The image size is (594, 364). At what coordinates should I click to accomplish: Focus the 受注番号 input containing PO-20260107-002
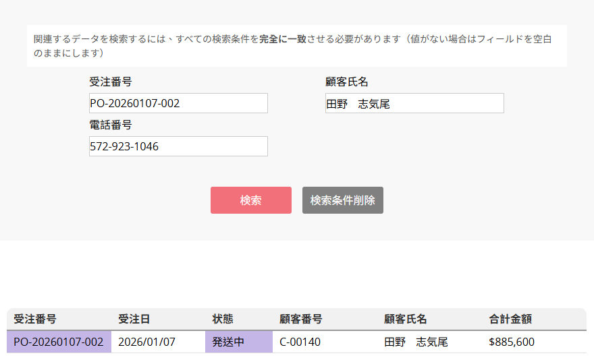pos(178,103)
